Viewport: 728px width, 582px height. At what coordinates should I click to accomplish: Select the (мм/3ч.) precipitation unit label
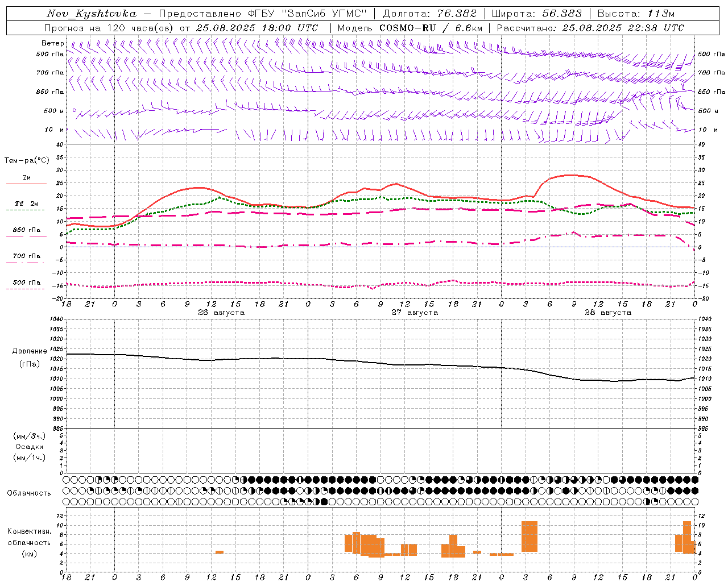(x=30, y=436)
